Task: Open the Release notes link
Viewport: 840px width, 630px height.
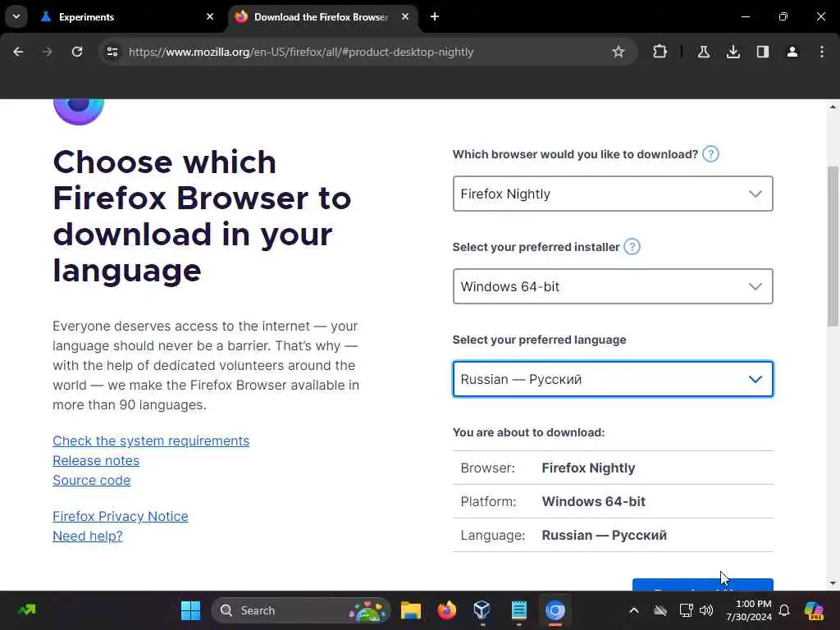Action: pos(96,460)
